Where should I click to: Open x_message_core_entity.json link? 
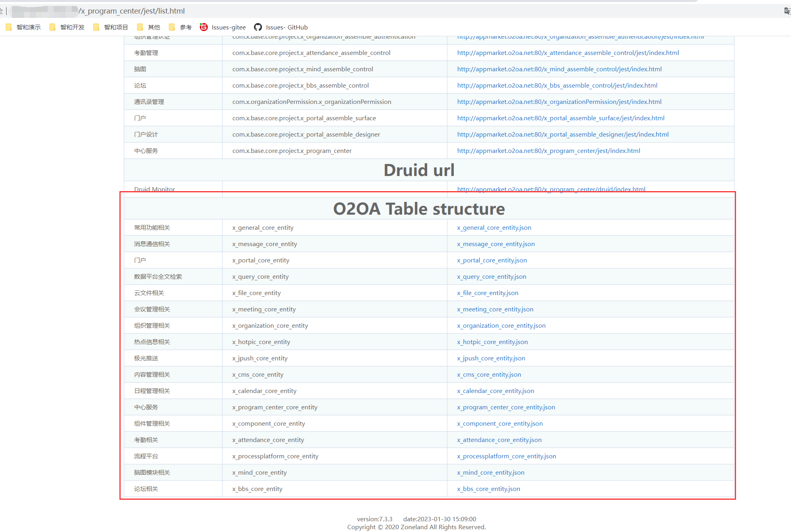tap(496, 244)
